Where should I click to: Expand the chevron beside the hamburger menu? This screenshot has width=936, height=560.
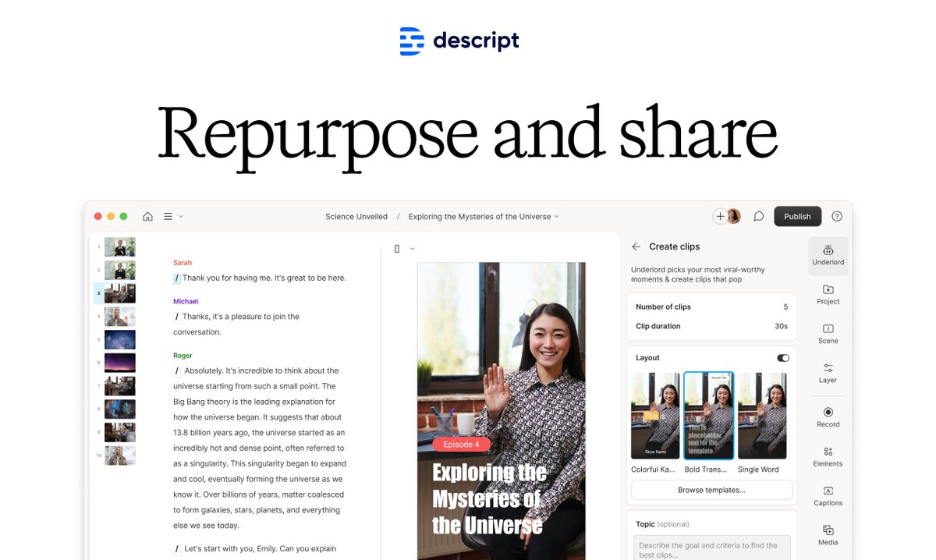pyautogui.click(x=181, y=216)
